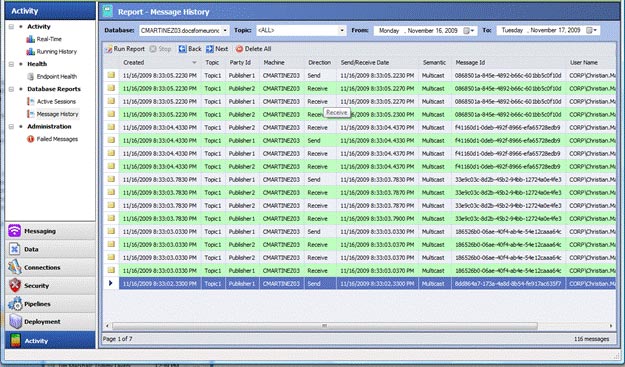Click the Created column sort arrow
This screenshot has width=625, height=367.
pos(194,63)
